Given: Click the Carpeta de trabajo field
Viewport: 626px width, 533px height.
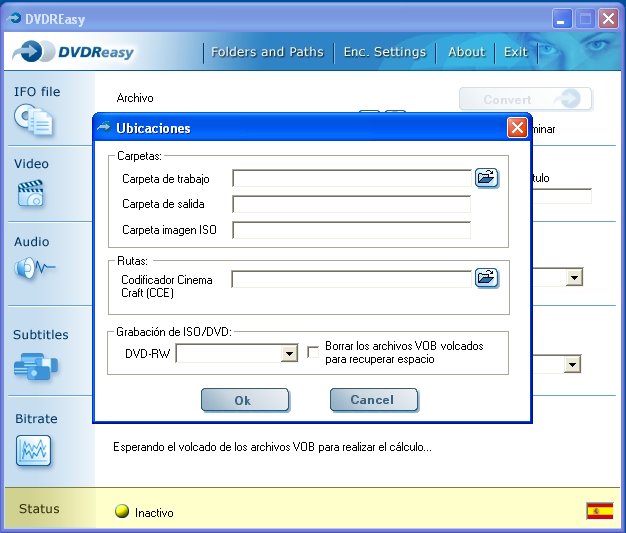Looking at the screenshot, I should point(352,178).
